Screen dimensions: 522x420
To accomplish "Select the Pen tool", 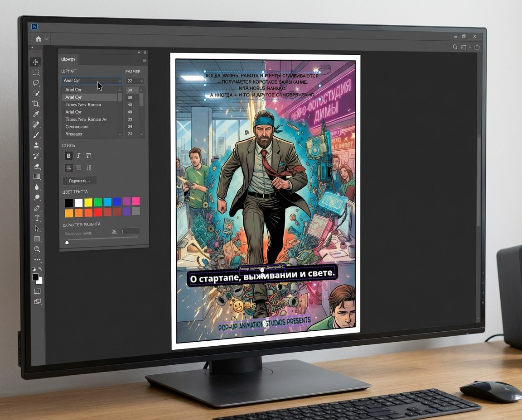I will (x=37, y=208).
